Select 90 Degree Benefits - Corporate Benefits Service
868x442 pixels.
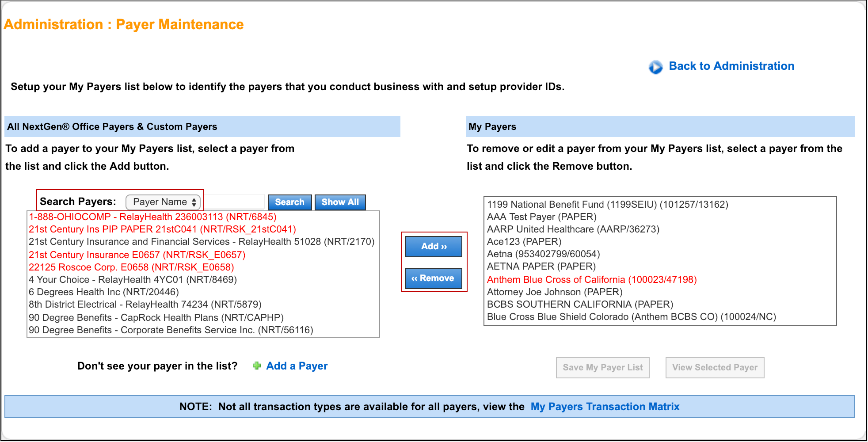(203, 330)
